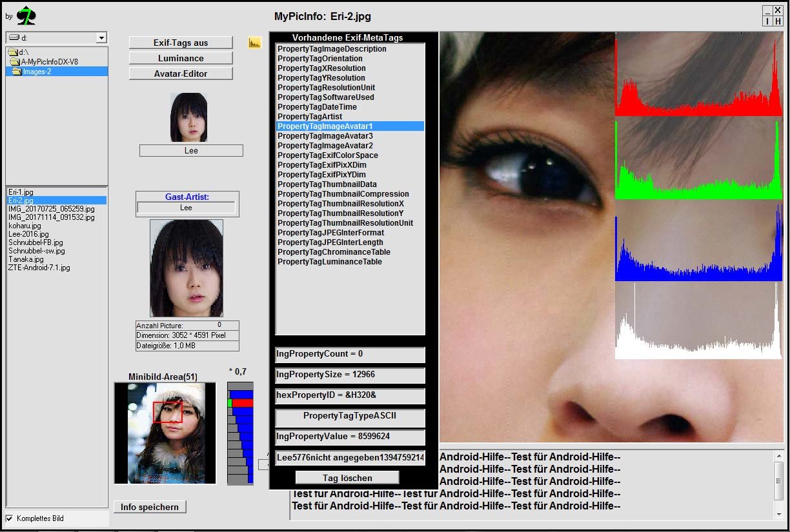The width and height of the screenshot is (790, 532).
Task: Select file IMG_20170725_065259.jpg
Action: pos(51,209)
